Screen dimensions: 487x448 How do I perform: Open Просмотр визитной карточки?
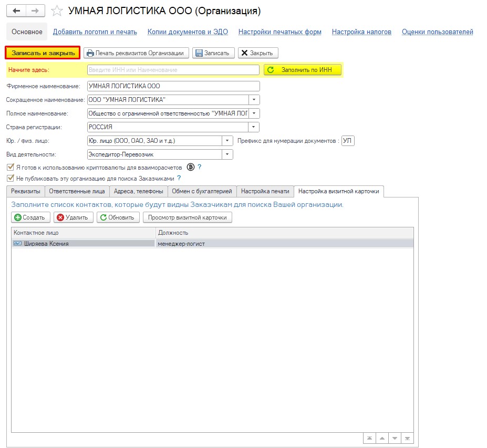tap(187, 217)
